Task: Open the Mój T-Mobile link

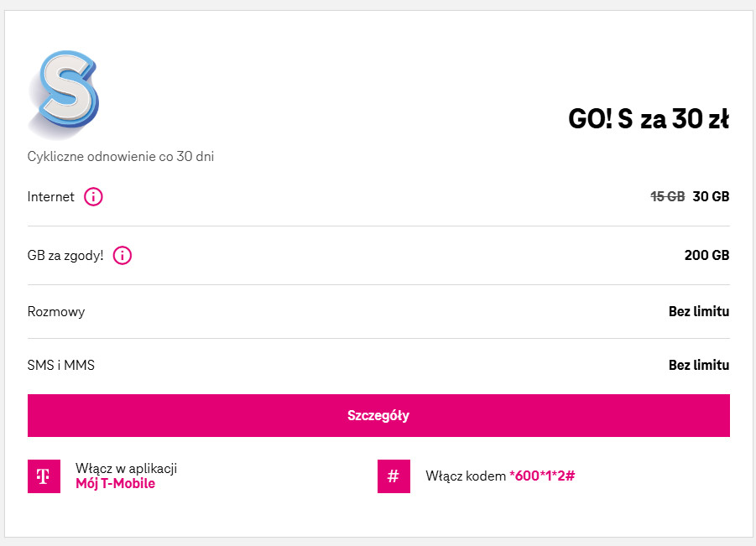Action: point(115,484)
